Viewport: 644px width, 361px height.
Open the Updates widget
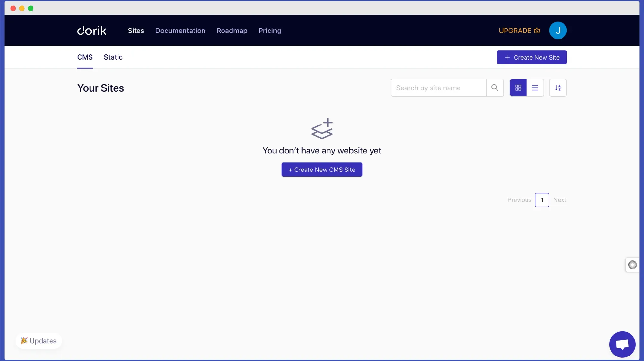(x=39, y=341)
